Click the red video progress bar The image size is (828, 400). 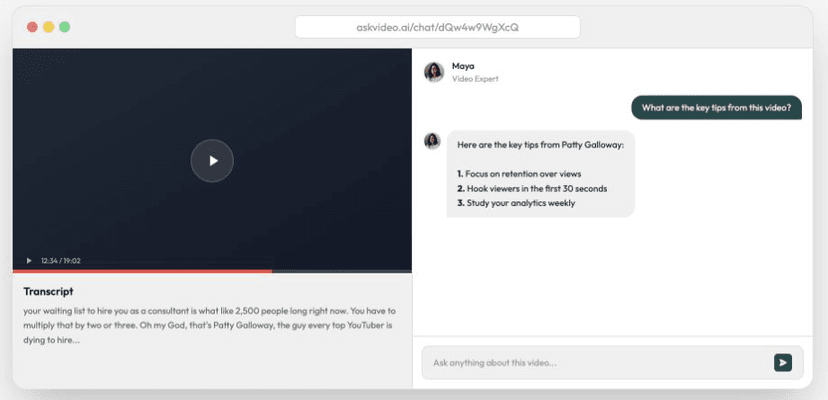(x=142, y=271)
